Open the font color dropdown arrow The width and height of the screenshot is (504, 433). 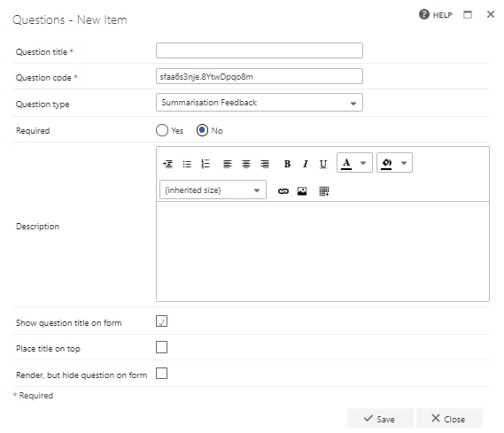363,163
